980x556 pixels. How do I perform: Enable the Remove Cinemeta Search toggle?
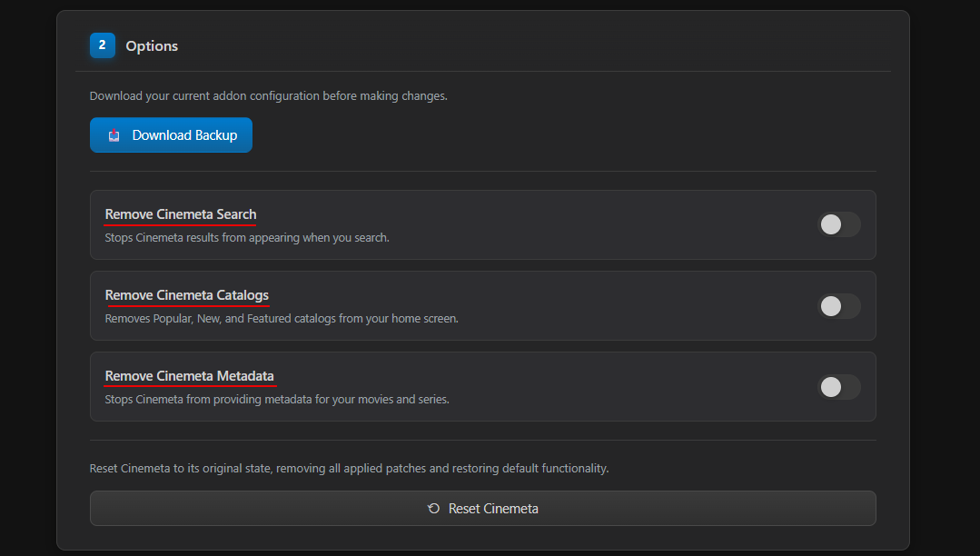coord(839,224)
